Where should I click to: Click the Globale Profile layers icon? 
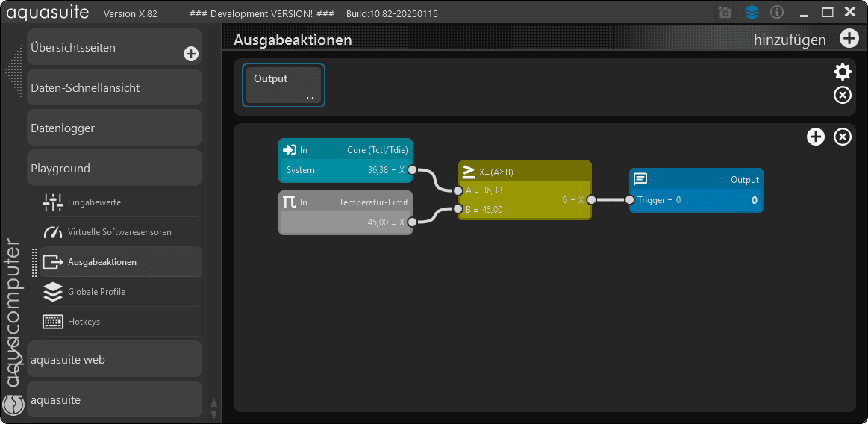(x=53, y=292)
